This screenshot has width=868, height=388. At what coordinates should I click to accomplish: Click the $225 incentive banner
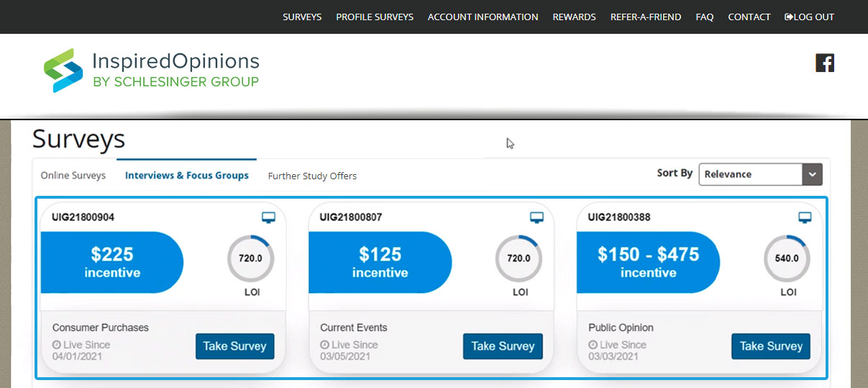[x=112, y=262]
